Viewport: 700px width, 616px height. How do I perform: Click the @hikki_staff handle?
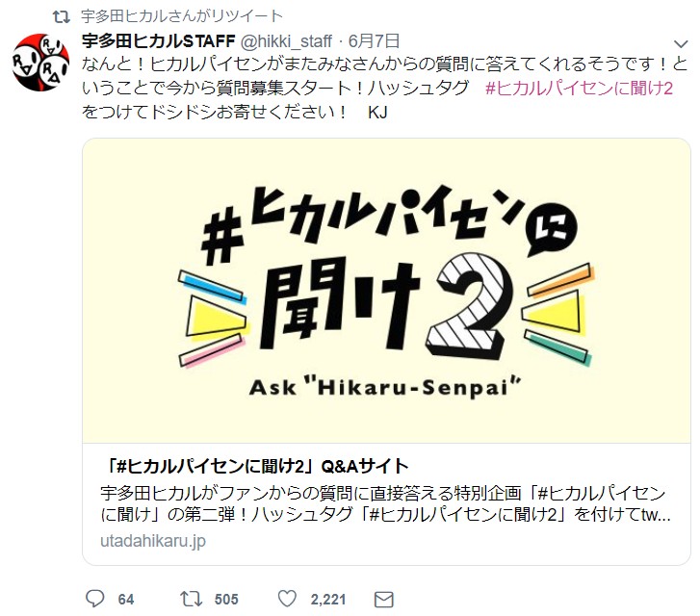point(286,41)
